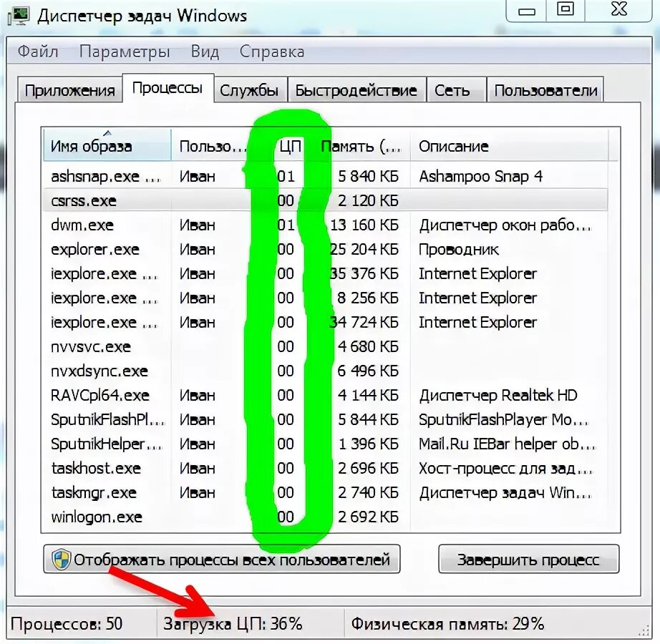
Task: Select the explorer.exe process row
Action: coord(325,250)
